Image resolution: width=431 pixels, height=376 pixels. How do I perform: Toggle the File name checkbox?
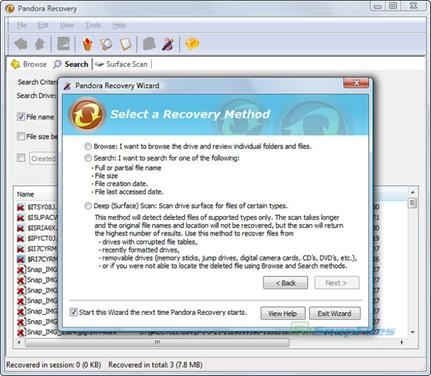tap(21, 117)
